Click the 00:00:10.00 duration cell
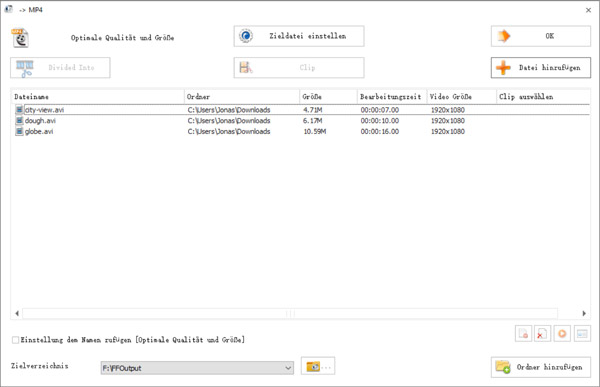Image resolution: width=600 pixels, height=387 pixels. pos(380,121)
